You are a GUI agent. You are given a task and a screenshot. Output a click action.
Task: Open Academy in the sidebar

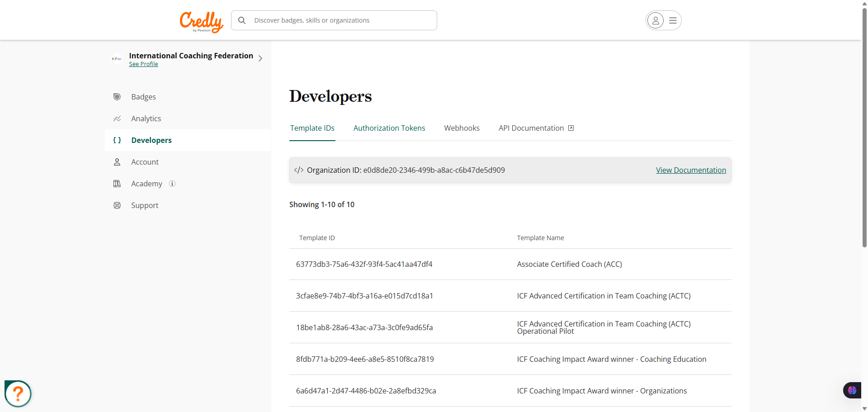point(146,184)
